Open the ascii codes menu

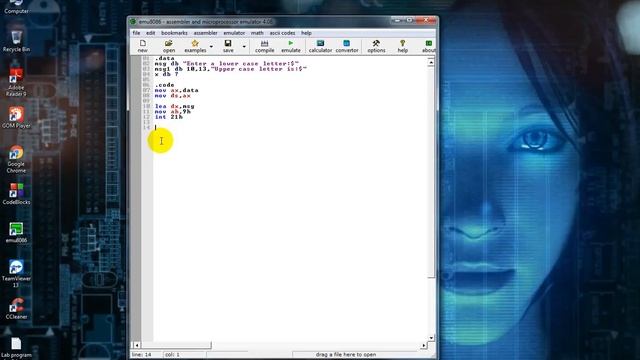pyautogui.click(x=282, y=33)
